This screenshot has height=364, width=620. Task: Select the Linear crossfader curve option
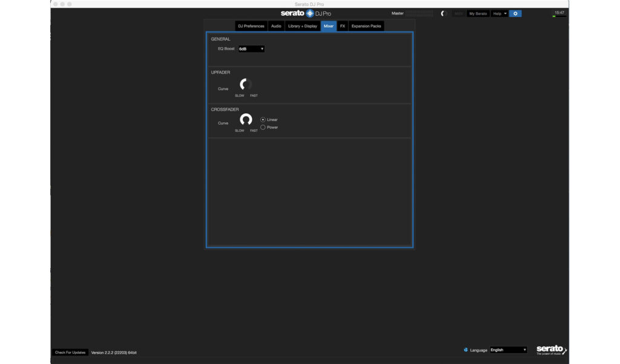[263, 120]
